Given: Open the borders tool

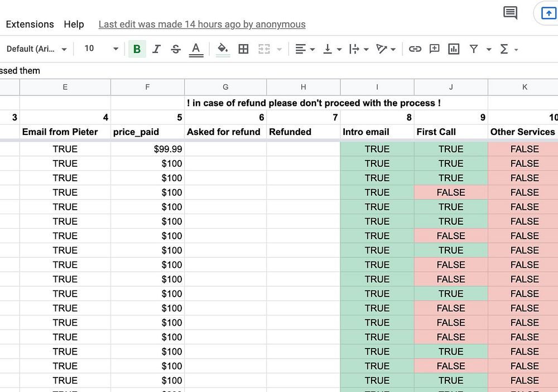Looking at the screenshot, I should tap(243, 49).
